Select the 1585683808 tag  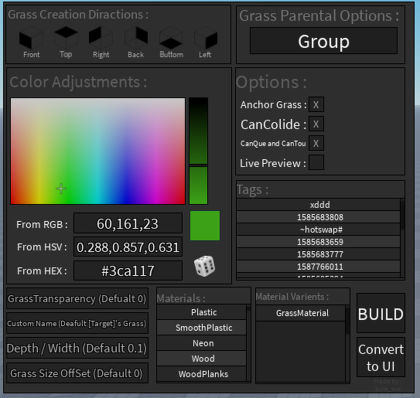pyautogui.click(x=319, y=217)
